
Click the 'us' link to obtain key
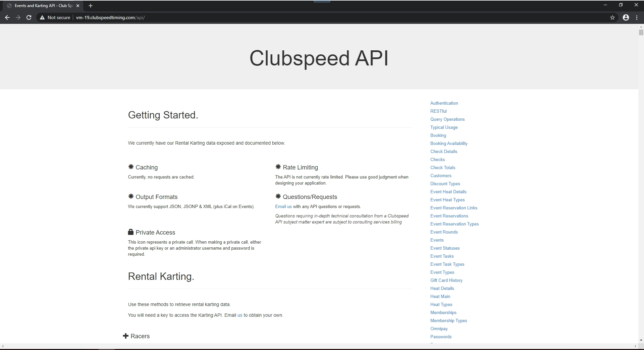click(x=240, y=315)
